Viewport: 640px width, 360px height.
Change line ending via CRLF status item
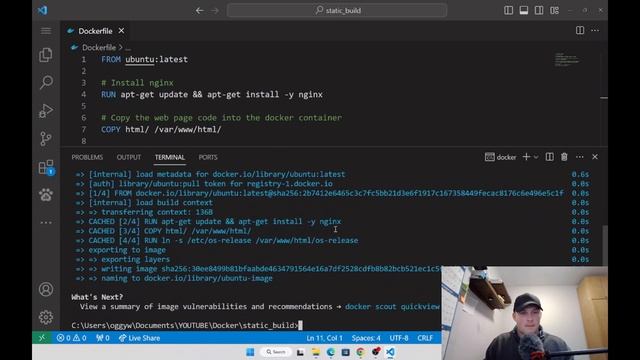[425, 338]
